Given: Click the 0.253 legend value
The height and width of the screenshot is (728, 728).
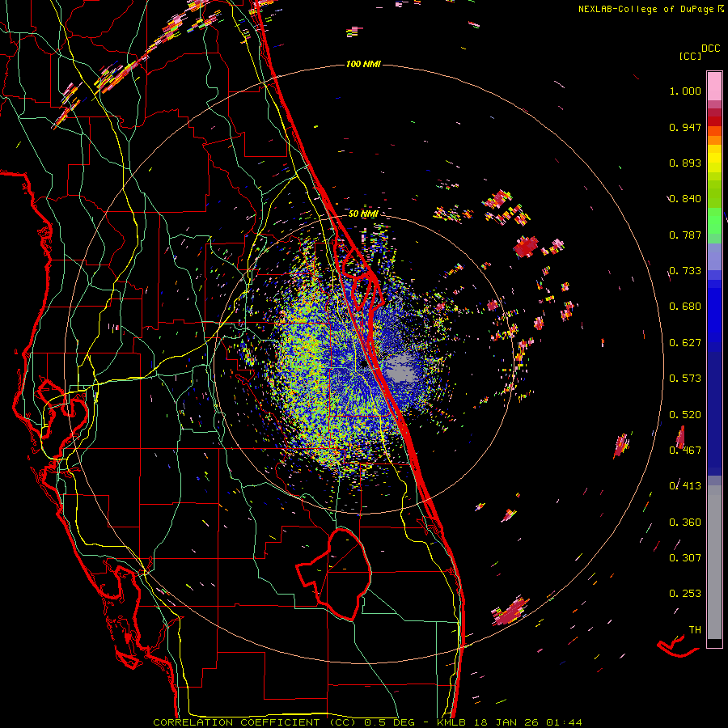Looking at the screenshot, I should point(685,594).
